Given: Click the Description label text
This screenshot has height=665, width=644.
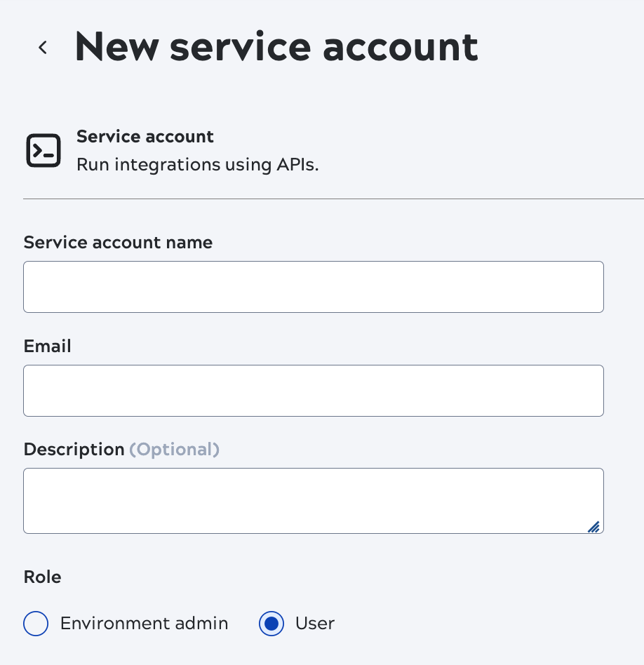Looking at the screenshot, I should (x=74, y=450).
